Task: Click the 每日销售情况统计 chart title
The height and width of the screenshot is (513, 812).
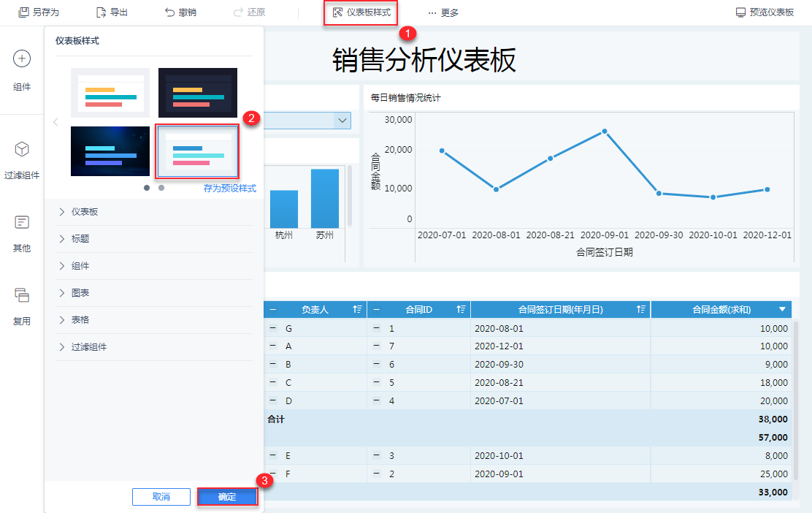Action: point(405,97)
